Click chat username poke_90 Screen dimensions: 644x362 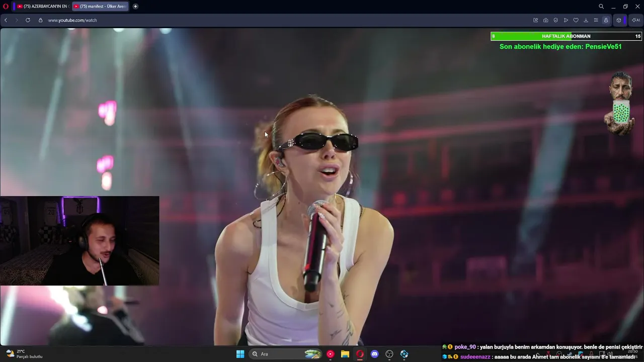tap(465, 347)
